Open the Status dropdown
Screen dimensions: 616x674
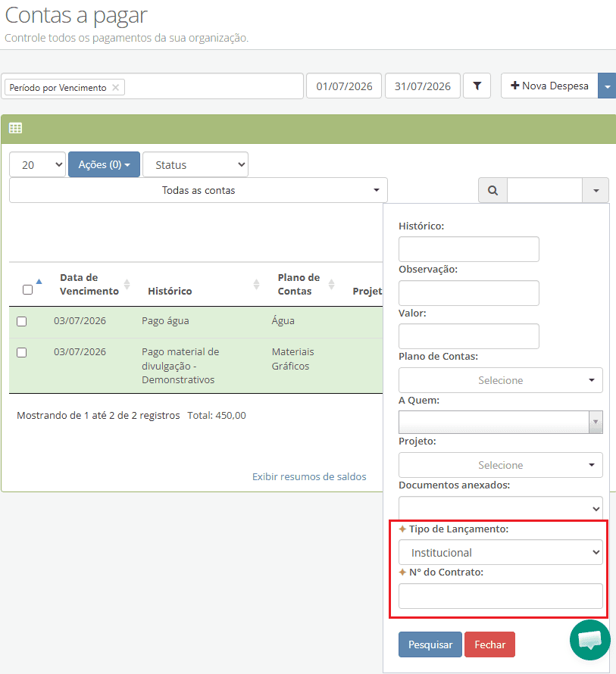pos(195,164)
